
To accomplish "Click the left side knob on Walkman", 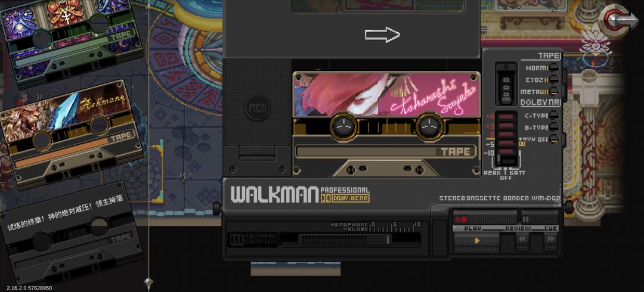I will coord(216,208).
